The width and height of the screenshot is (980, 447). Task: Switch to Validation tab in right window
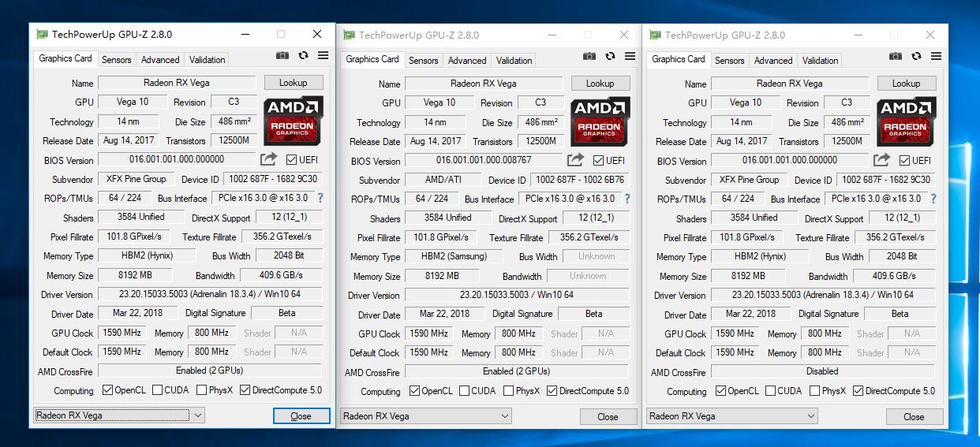tap(821, 61)
